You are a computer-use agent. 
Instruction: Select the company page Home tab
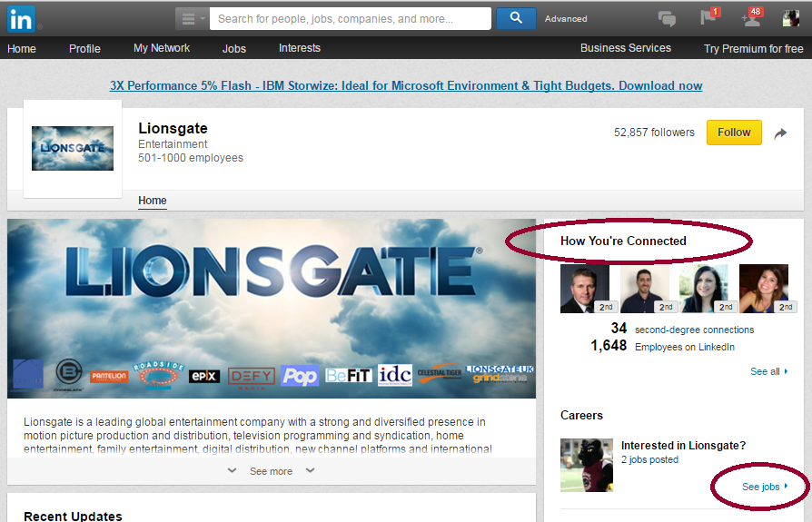tap(153, 201)
